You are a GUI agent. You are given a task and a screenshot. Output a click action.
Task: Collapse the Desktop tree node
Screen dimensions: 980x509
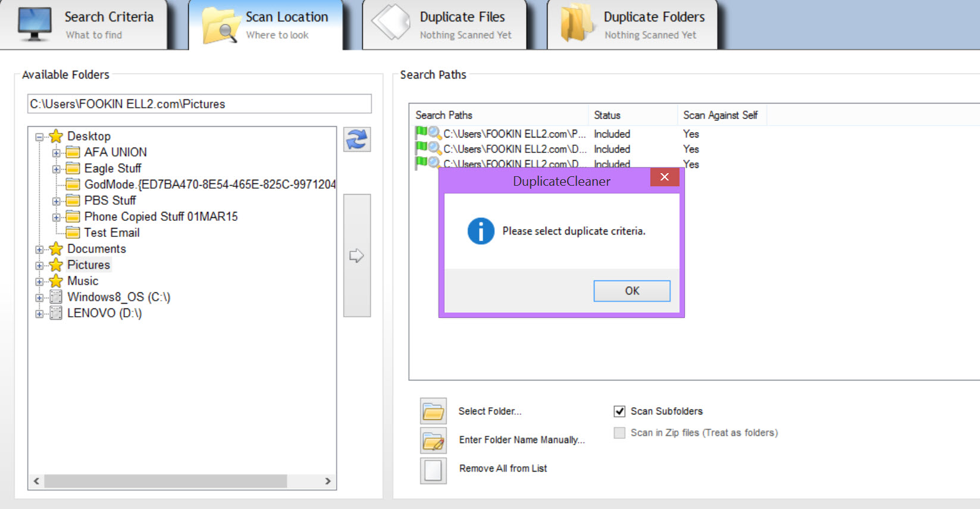click(x=39, y=137)
